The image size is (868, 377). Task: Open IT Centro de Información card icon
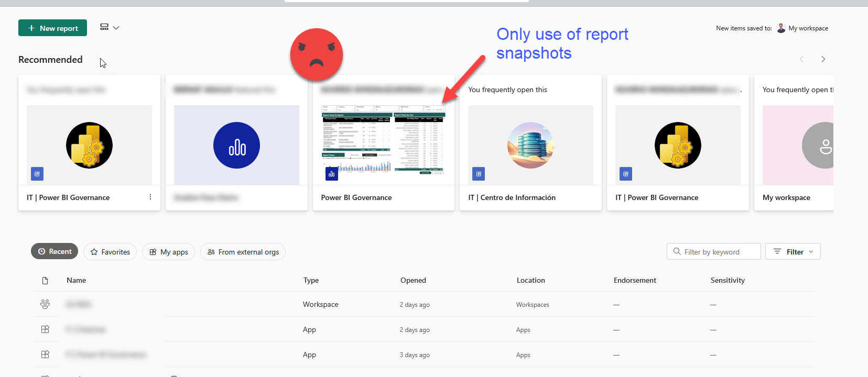pyautogui.click(x=530, y=145)
